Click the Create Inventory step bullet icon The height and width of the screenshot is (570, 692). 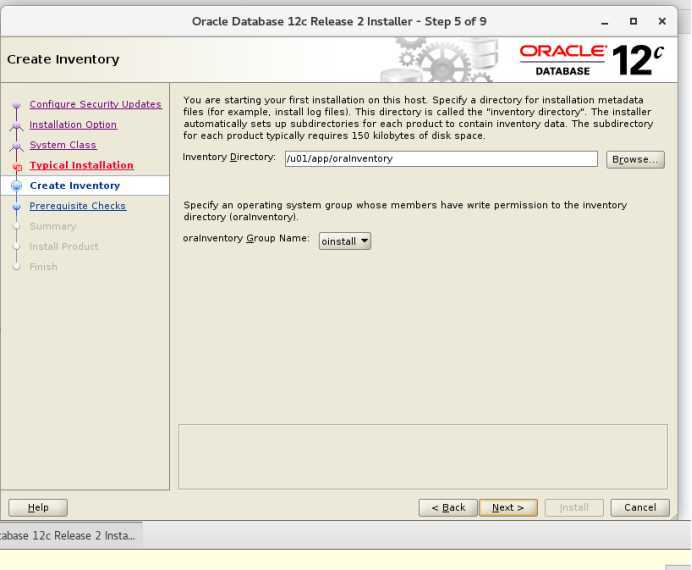[x=17, y=186]
